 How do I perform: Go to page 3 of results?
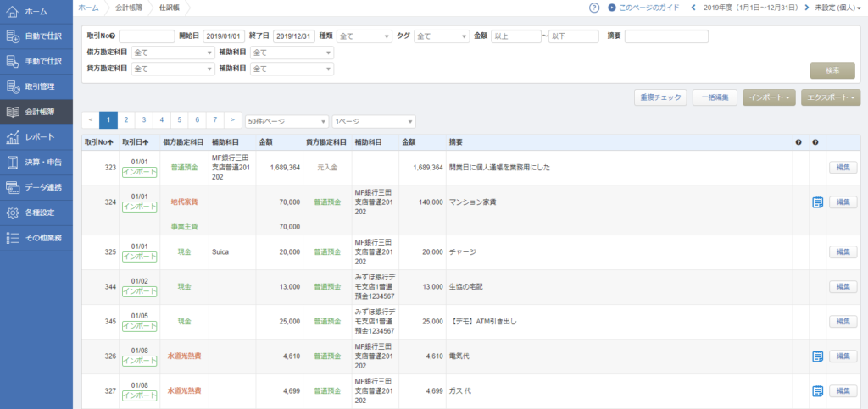(x=144, y=119)
